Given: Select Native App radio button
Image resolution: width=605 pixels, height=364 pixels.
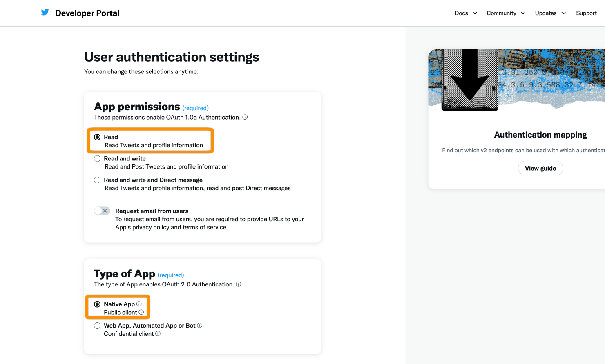Looking at the screenshot, I should tap(97, 304).
